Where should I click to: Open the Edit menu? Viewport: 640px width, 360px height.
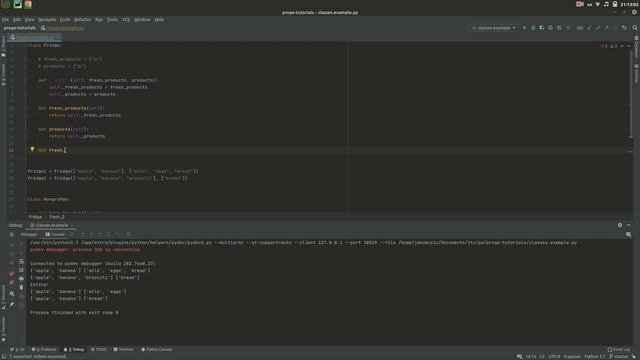point(17,20)
